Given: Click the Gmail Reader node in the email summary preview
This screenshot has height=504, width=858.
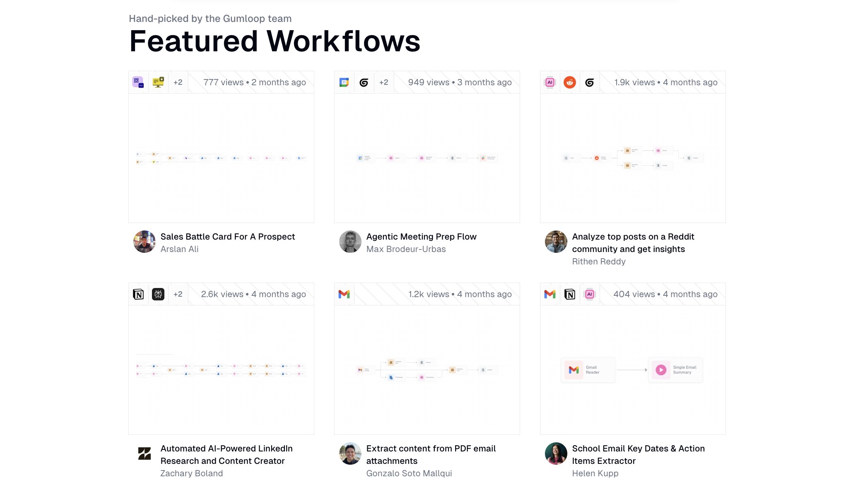Looking at the screenshot, I should tap(588, 370).
